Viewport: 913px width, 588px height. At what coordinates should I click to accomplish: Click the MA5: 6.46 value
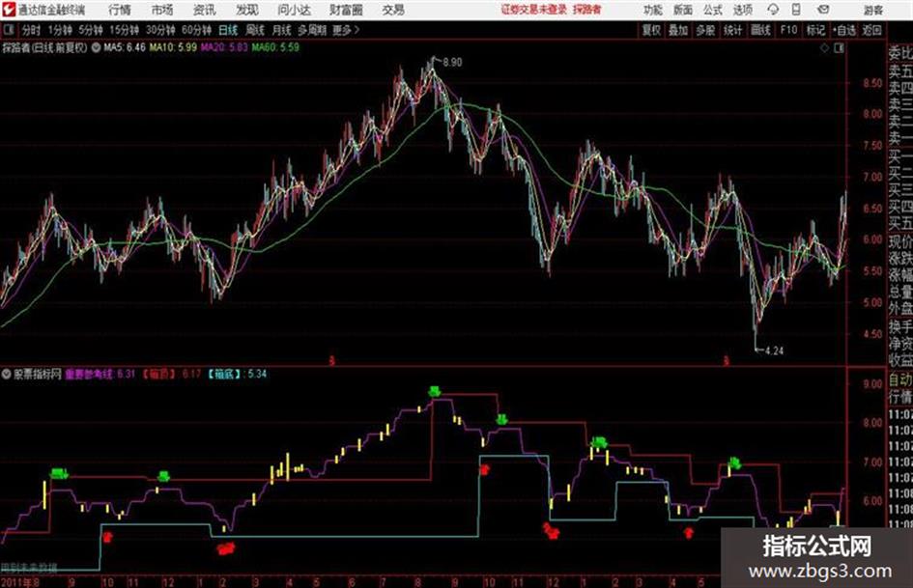pyautogui.click(x=125, y=47)
